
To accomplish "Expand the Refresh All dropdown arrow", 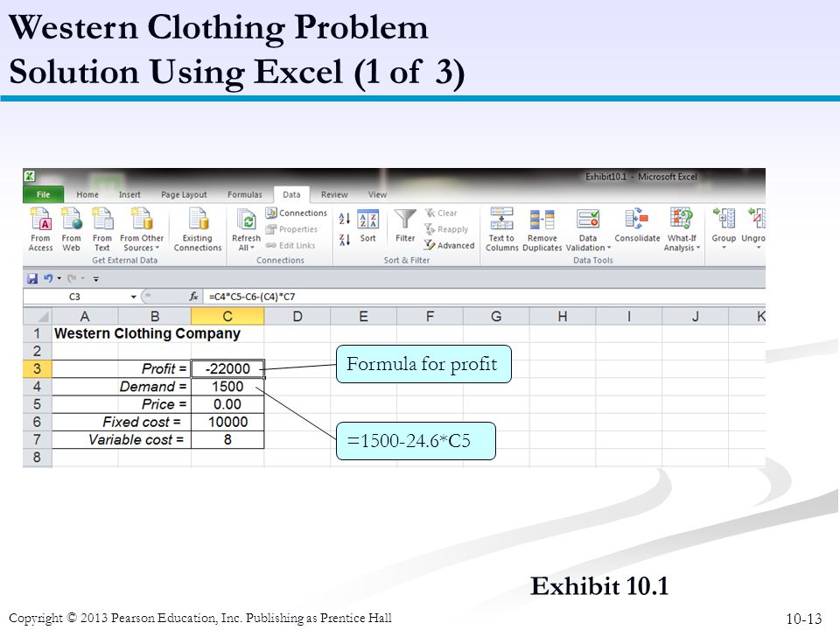I will 252,248.
